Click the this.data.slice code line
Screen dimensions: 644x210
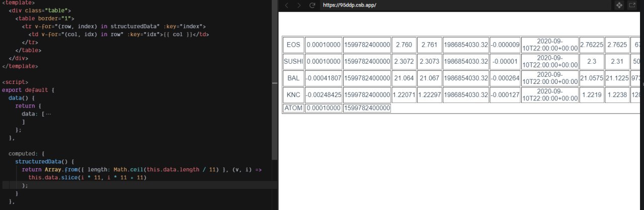click(x=87, y=178)
